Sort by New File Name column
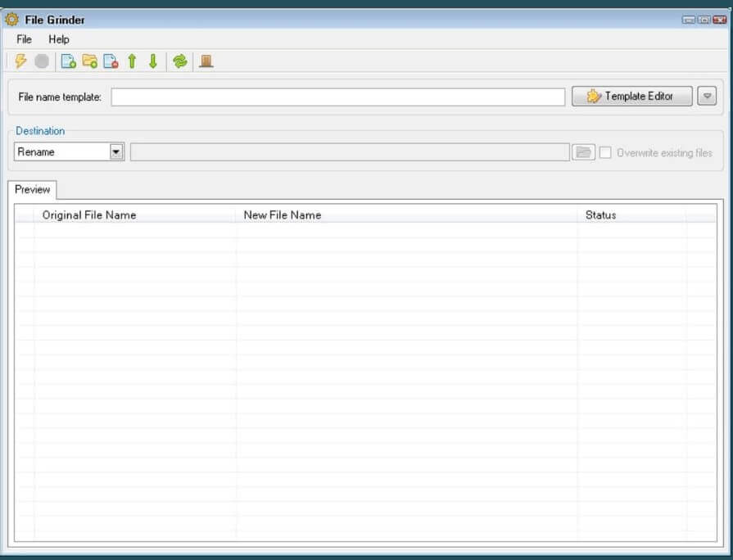 click(x=407, y=215)
